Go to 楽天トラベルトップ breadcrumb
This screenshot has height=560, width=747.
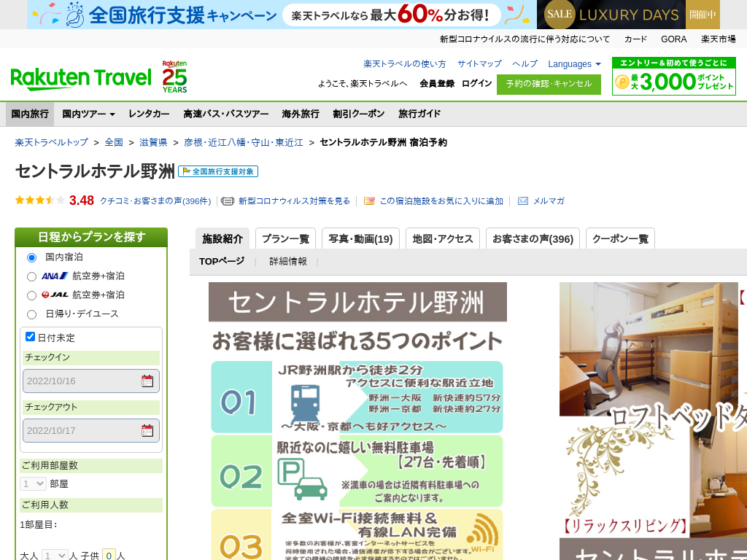coord(52,142)
